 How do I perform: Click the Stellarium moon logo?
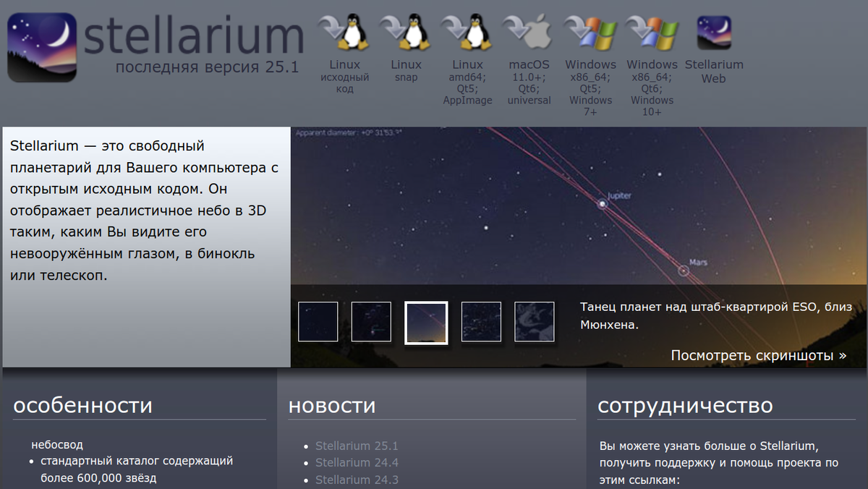click(42, 47)
